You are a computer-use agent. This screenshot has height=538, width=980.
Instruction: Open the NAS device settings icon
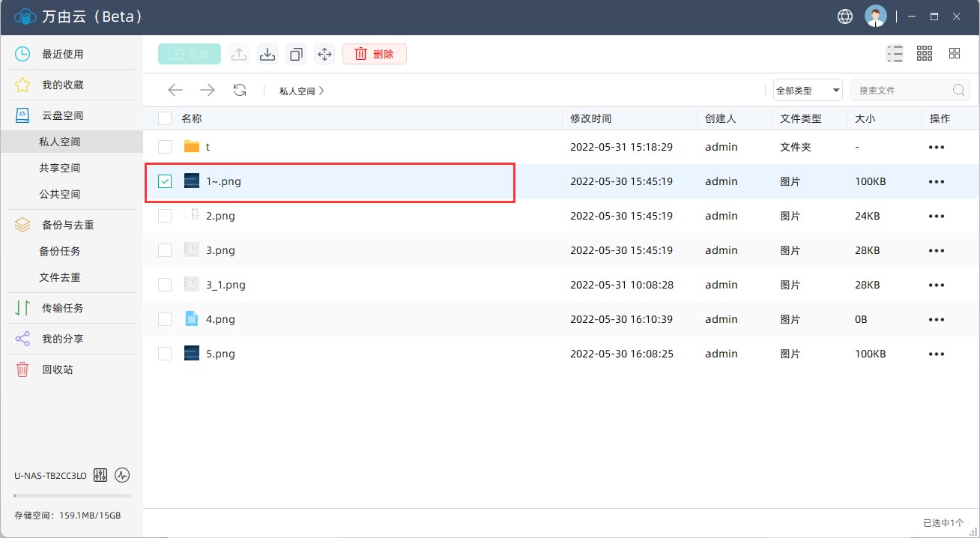tap(101, 475)
